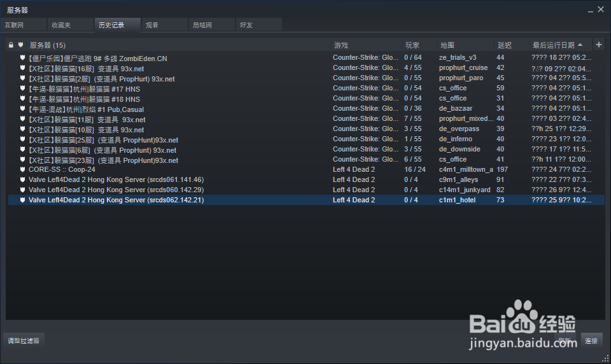Click the shield icon of the ZombiEden.CN server

(23, 58)
